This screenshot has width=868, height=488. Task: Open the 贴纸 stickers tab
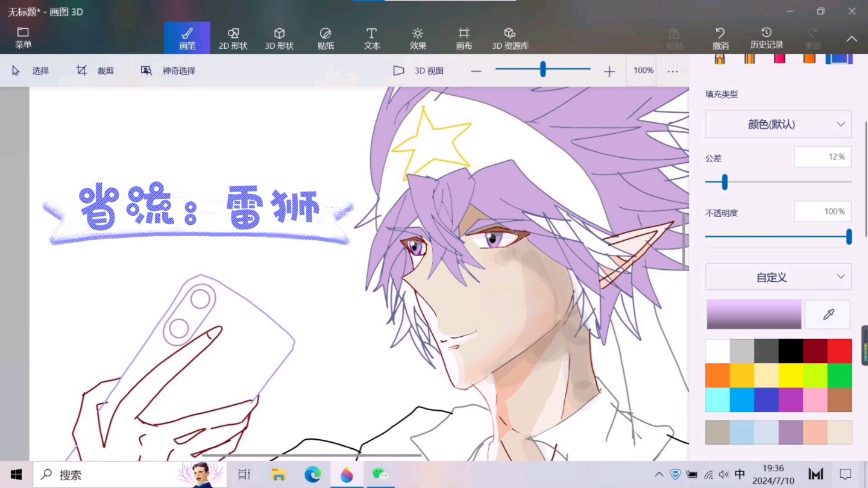pyautogui.click(x=325, y=38)
